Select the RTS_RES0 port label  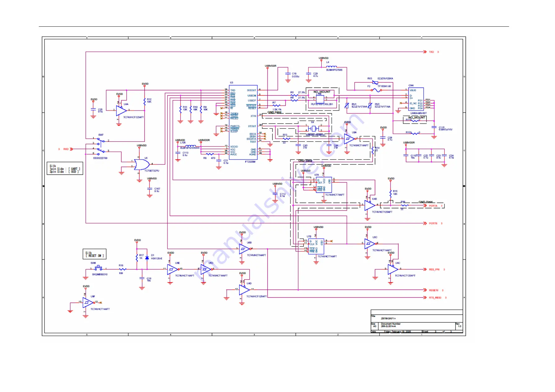click(435, 298)
